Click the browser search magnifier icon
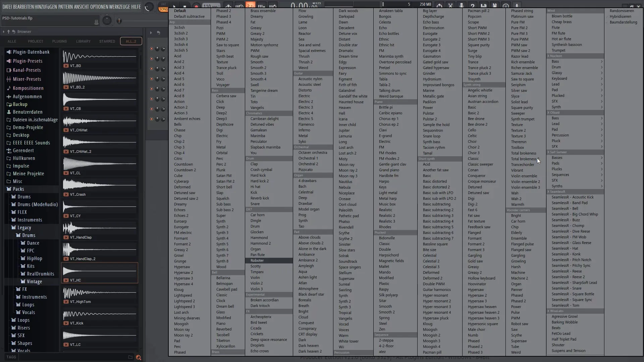The image size is (644, 362). click(x=138, y=357)
